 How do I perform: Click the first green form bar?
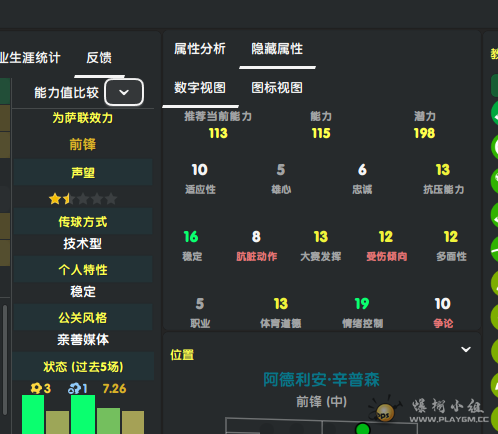[x=33, y=414]
